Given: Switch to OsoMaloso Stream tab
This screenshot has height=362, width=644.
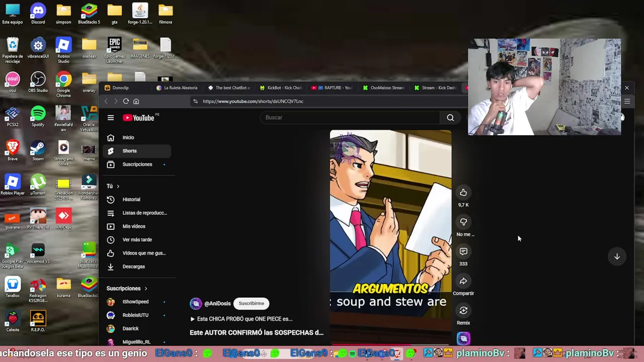Looking at the screenshot, I should point(383,87).
